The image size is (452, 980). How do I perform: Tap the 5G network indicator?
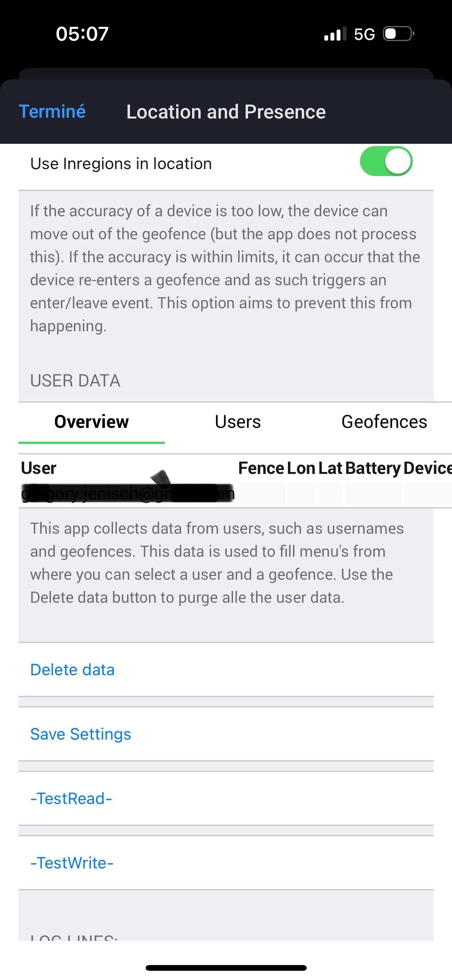pyautogui.click(x=364, y=34)
